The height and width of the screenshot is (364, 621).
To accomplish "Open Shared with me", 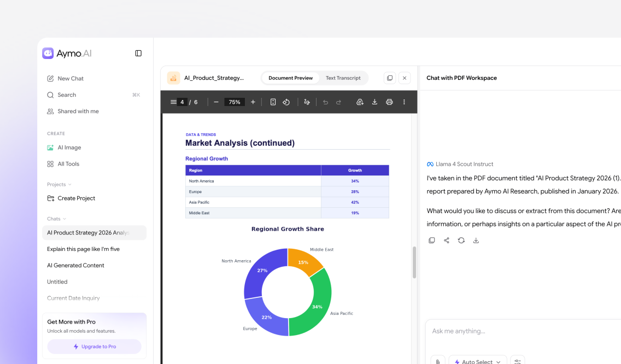I will click(x=73, y=111).
